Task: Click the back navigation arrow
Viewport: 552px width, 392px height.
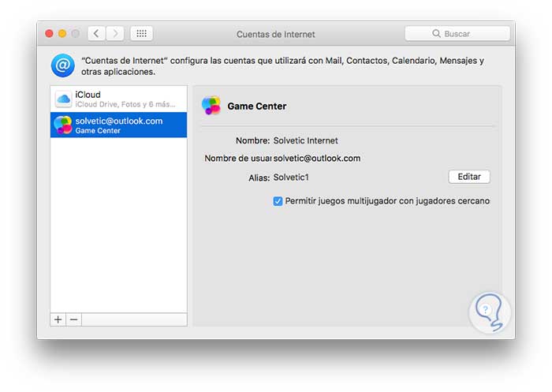Action: click(97, 33)
